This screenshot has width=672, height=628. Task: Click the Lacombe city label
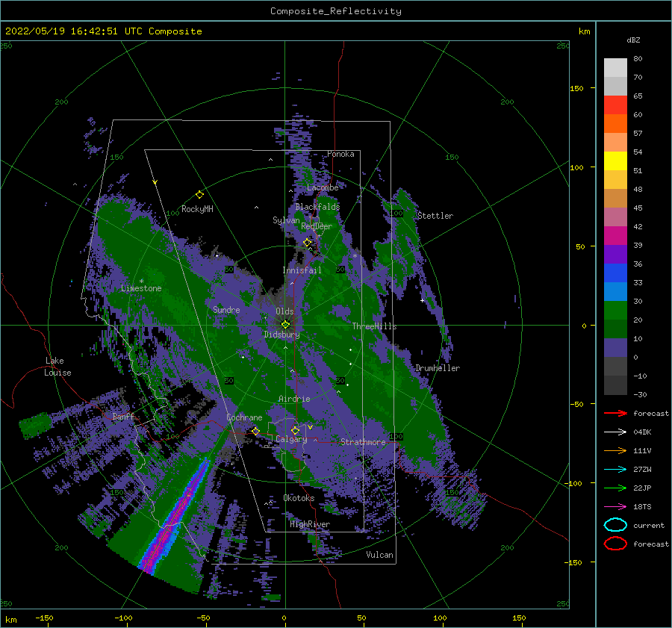click(323, 187)
